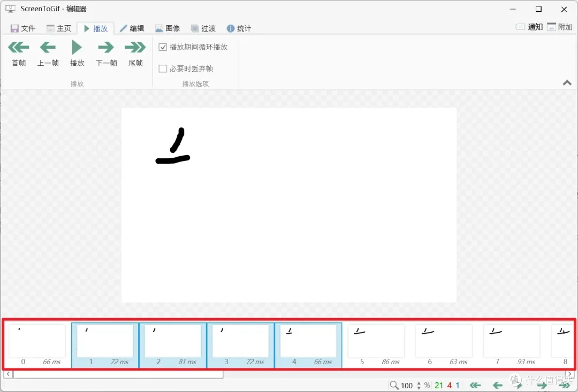Increase zoom with the stepper up arrow

click(x=419, y=383)
